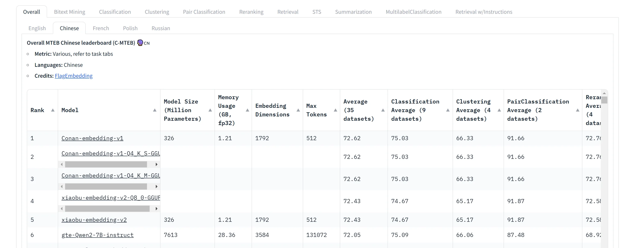This screenshot has height=248, width=644.
Task: Sort by PairClassification Average arrow
Action: 578,110
